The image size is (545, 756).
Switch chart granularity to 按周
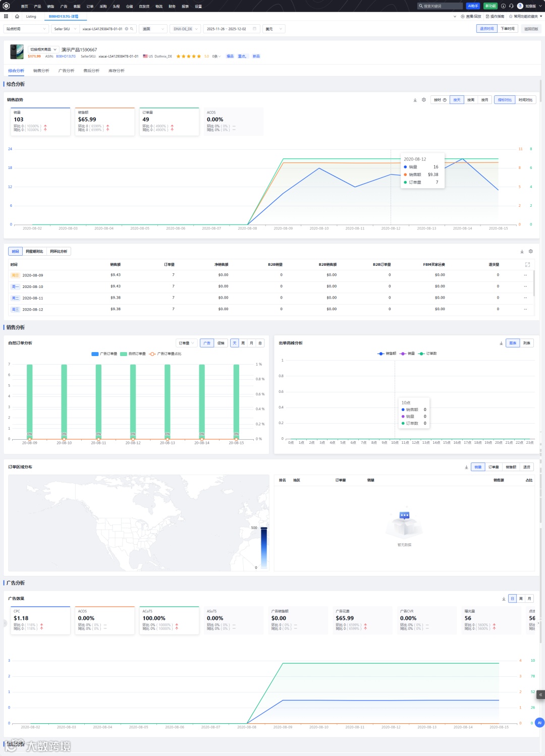[471, 100]
